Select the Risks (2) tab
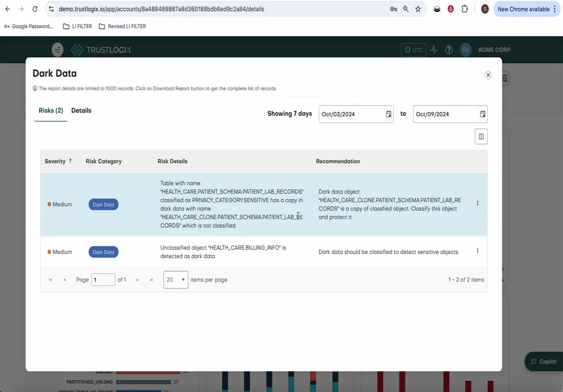Image resolution: width=563 pixels, height=392 pixels. coord(51,111)
